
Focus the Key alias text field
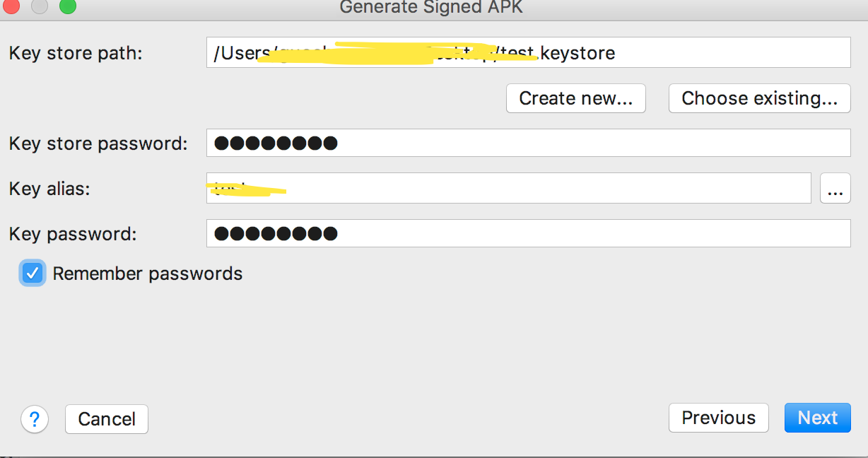point(509,188)
